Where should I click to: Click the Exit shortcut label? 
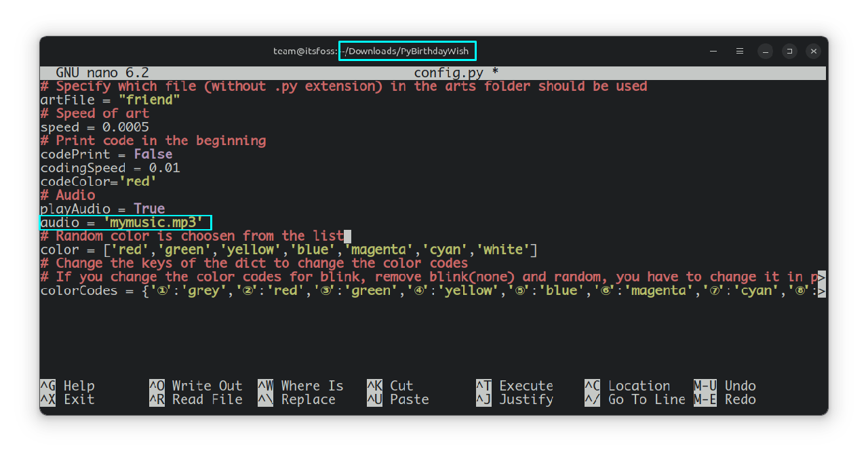click(x=79, y=399)
